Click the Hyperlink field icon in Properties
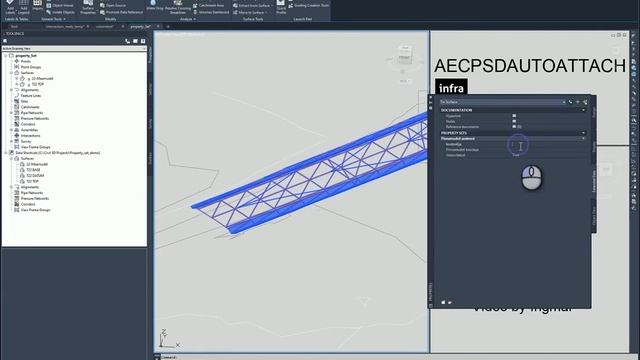640x360 pixels. [514, 116]
